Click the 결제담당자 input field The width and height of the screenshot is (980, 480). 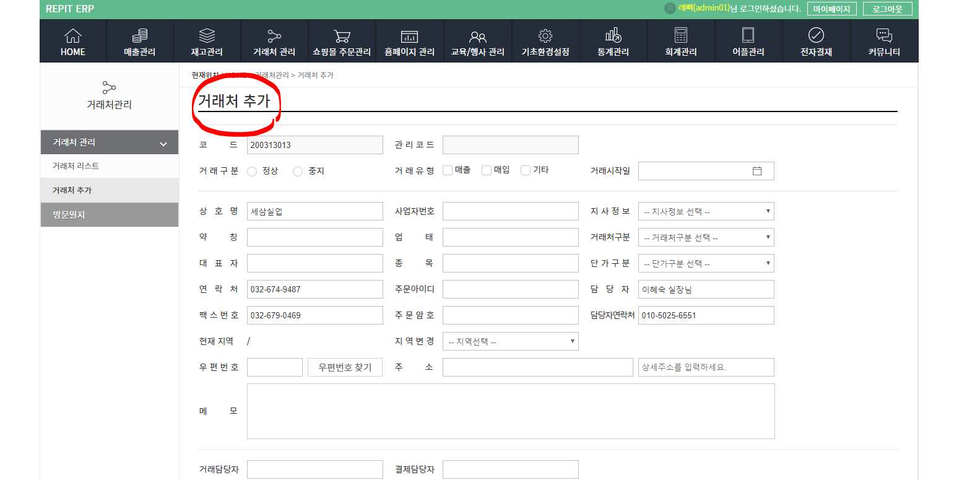511,469
